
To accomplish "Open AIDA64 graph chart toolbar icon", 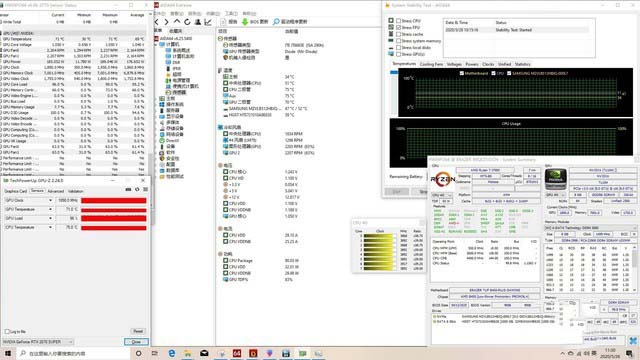I will click(x=208, y=22).
